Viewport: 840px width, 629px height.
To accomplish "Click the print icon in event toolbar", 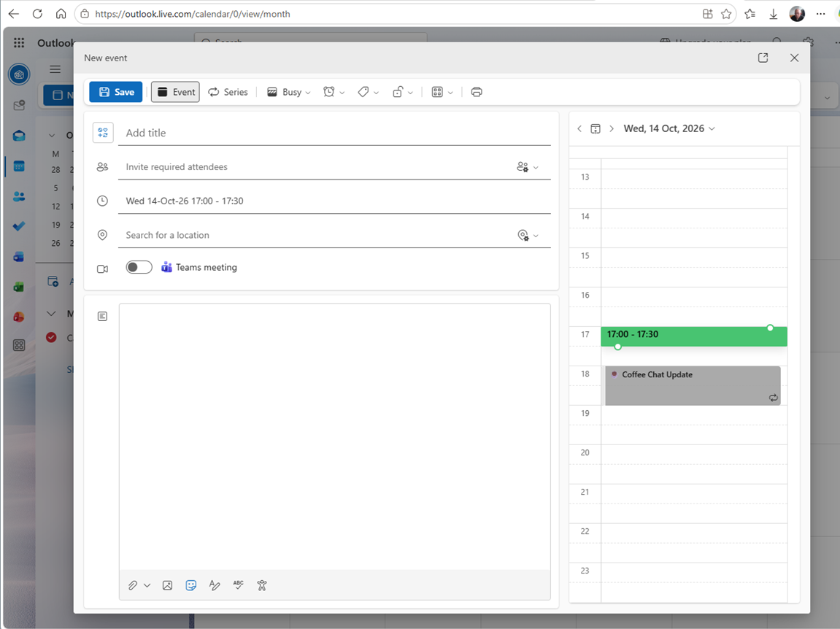I will click(477, 92).
